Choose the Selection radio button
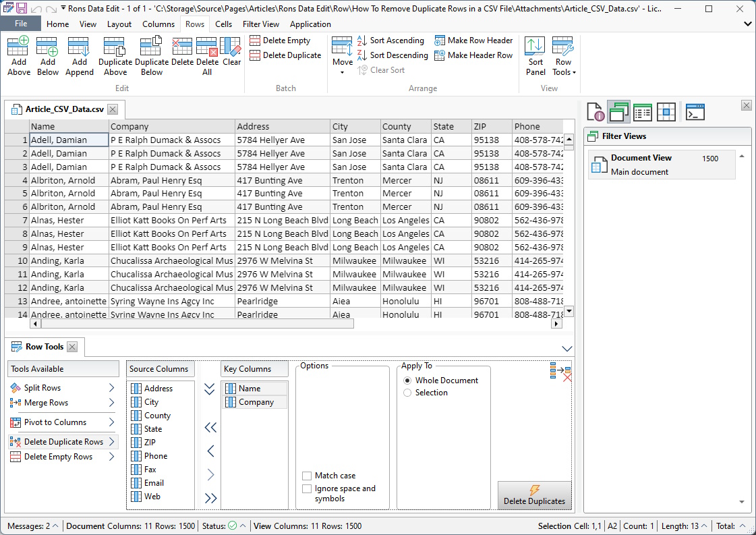Screen dimensions: 756x535 pyautogui.click(x=407, y=393)
